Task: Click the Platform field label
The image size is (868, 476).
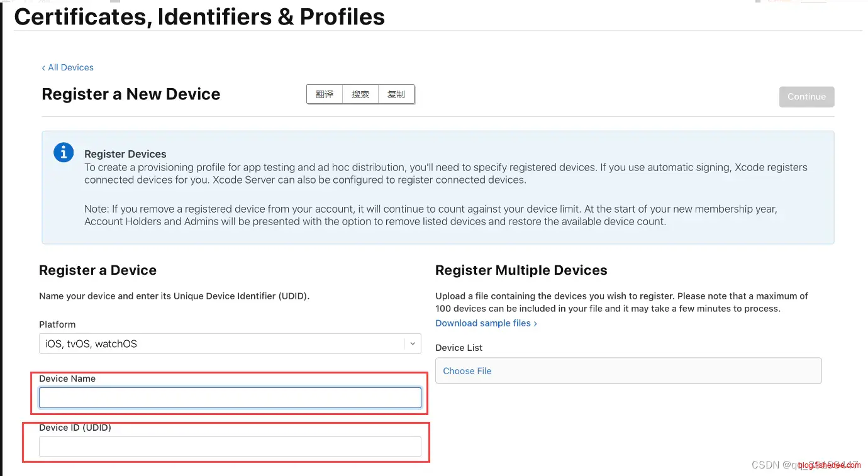Action: [x=57, y=324]
